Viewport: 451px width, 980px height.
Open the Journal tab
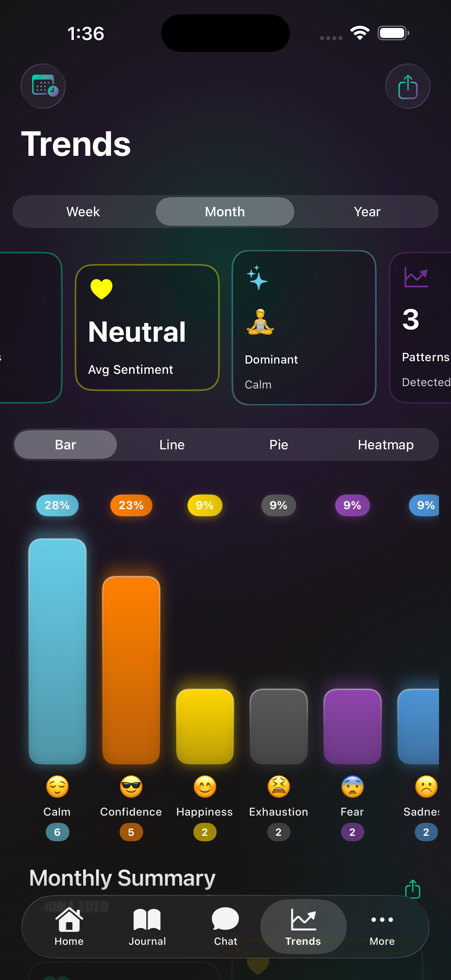[x=147, y=927]
